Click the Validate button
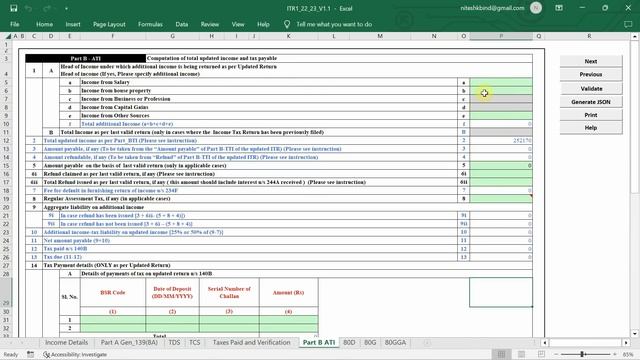Image resolution: width=640 pixels, height=360 pixels. point(591,88)
